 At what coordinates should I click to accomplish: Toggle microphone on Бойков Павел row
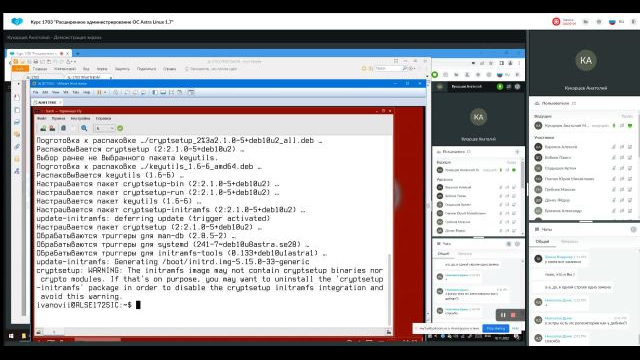point(613,158)
